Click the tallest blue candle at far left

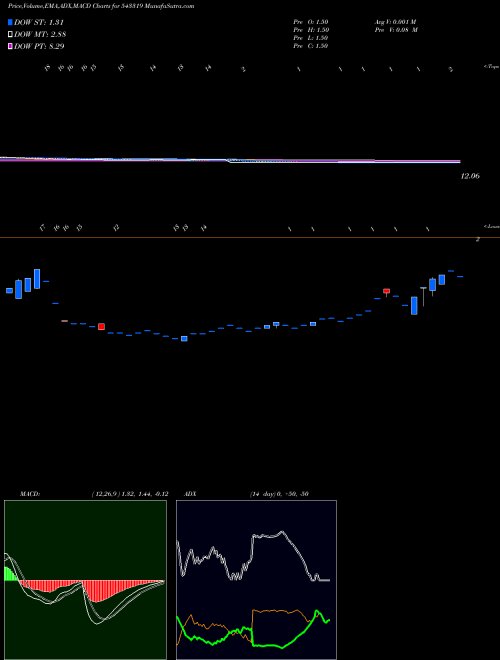[37, 279]
